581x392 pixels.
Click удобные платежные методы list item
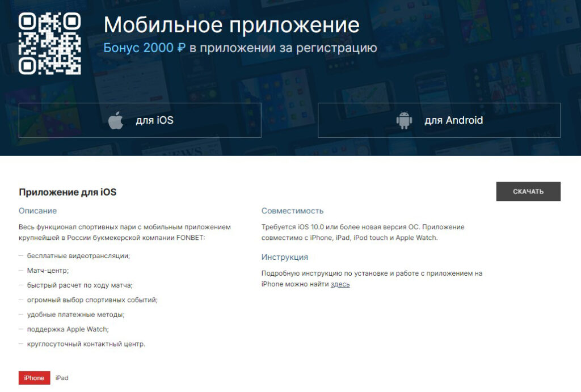click(x=76, y=314)
